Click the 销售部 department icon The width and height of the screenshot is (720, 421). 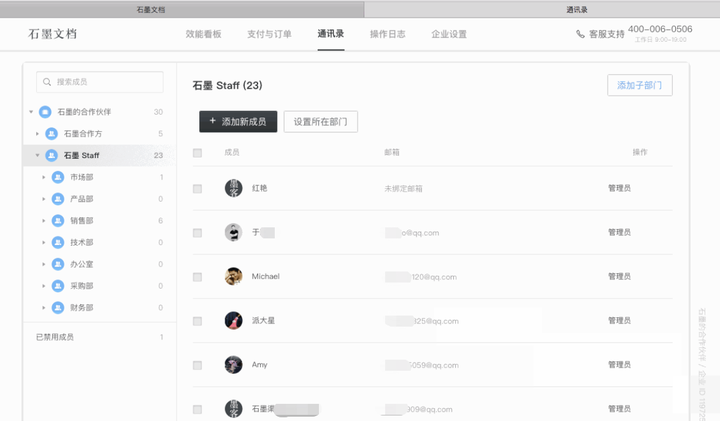[58, 221]
